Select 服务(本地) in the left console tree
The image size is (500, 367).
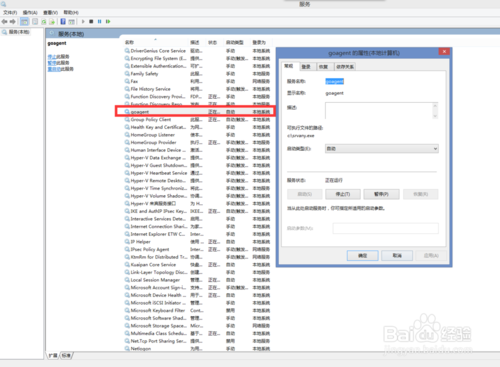pyautogui.click(x=16, y=32)
